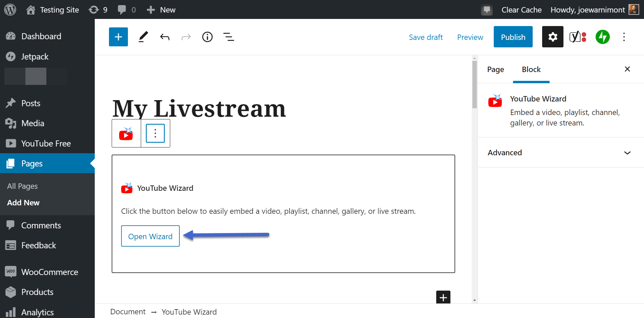Click YouTube Wizard in breadcrumb
This screenshot has height=318, width=644.
coord(189,312)
